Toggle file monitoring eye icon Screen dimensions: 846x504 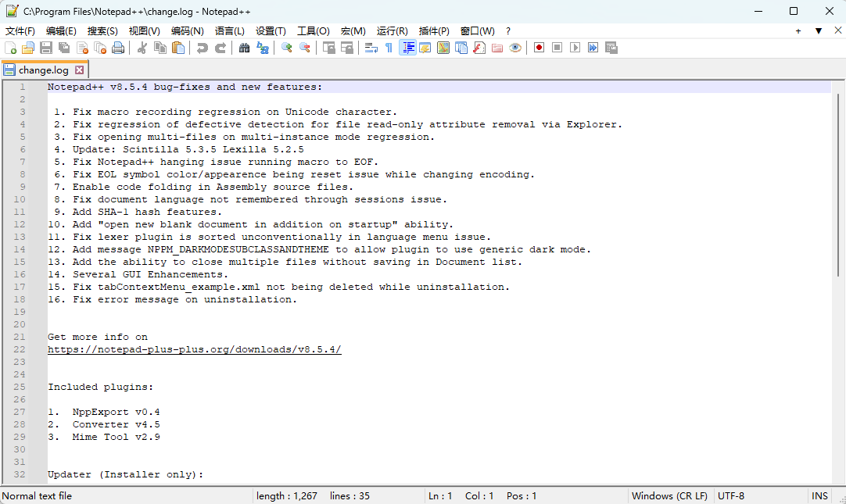click(x=515, y=48)
